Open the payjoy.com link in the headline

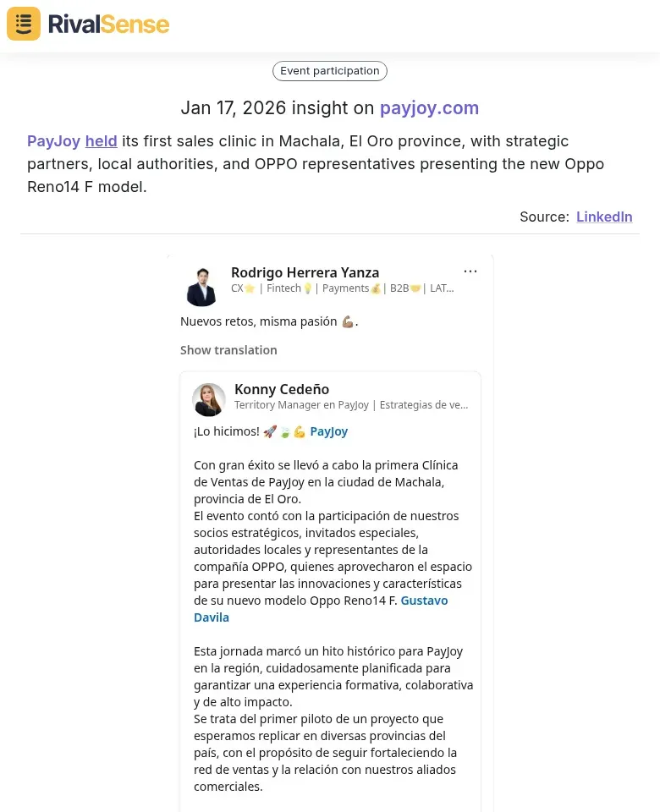[x=429, y=108]
